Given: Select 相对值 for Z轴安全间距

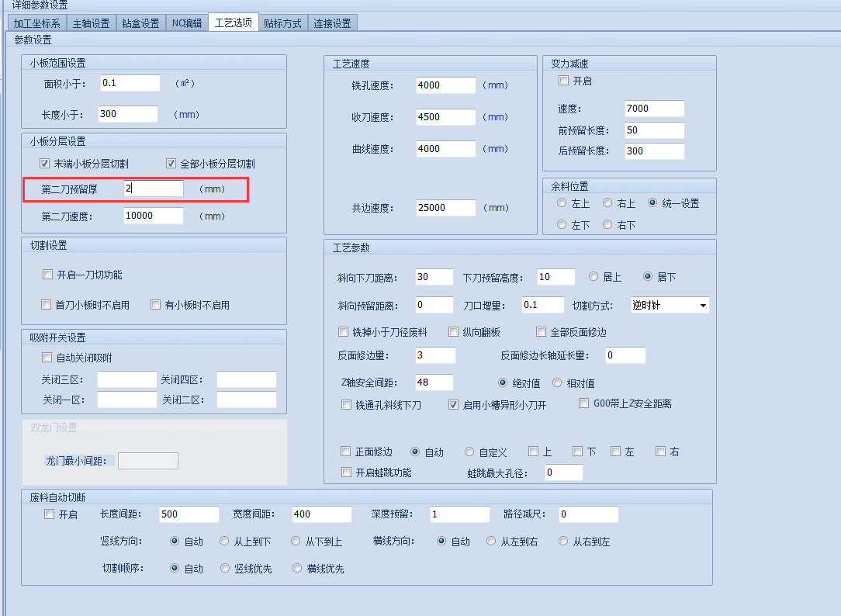Looking at the screenshot, I should (557, 383).
